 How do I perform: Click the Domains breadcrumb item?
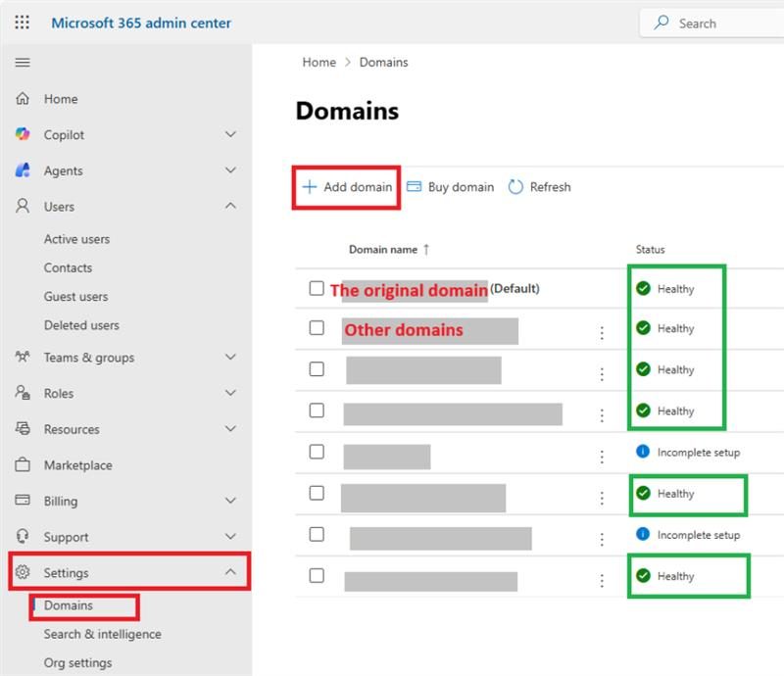(x=383, y=62)
